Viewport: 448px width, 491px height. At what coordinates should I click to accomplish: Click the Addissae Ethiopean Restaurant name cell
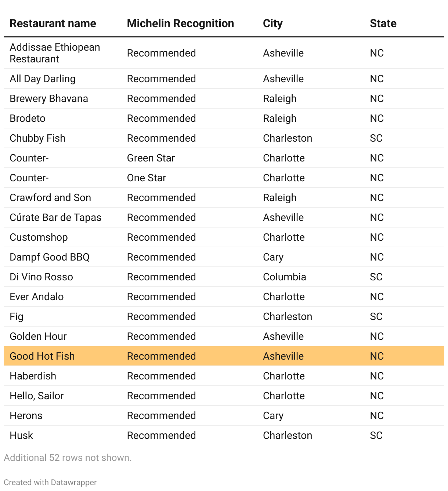click(x=55, y=53)
